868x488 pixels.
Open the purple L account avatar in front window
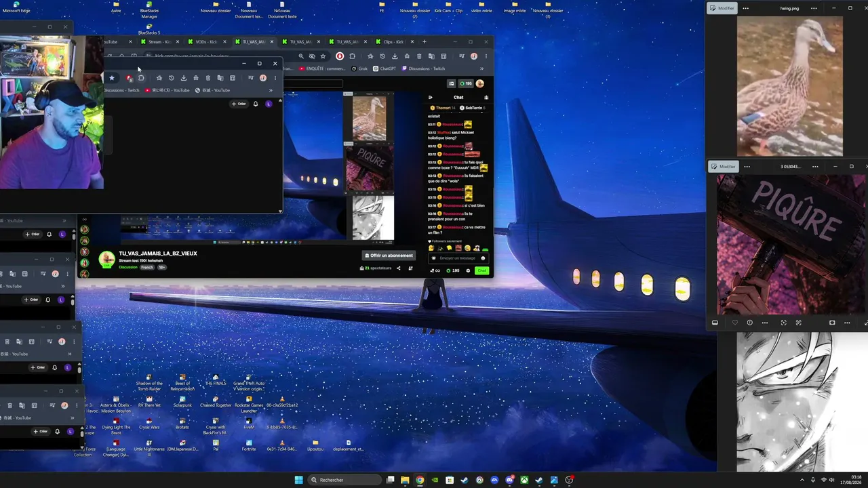(x=269, y=104)
